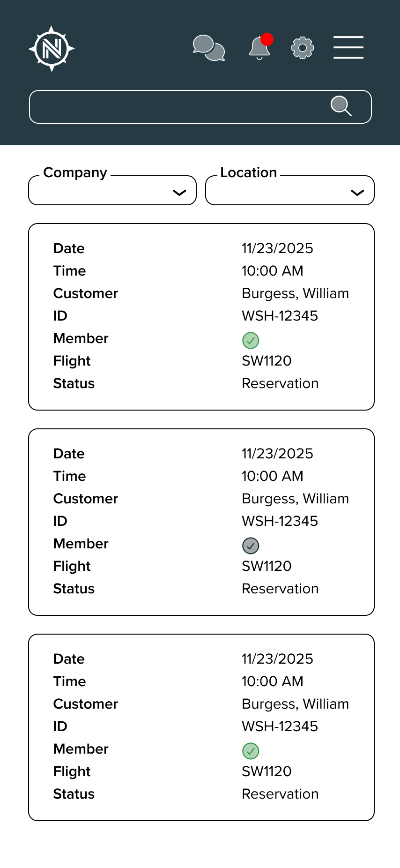Screen dimensions: 400x868
Task: Click the Company dropdown chevron arrow
Action: (180, 193)
